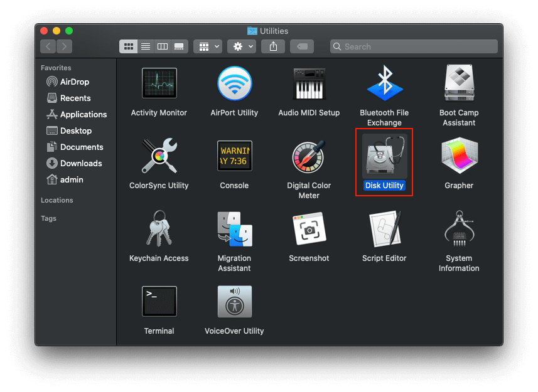Switch to column view
The height and width of the screenshot is (392, 538).
(162, 46)
